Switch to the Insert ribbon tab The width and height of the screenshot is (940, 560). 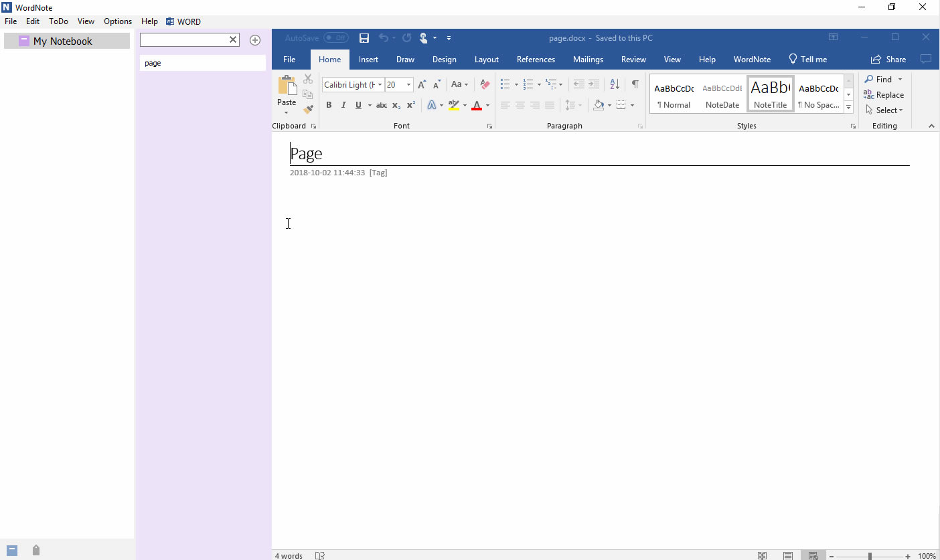[368, 59]
